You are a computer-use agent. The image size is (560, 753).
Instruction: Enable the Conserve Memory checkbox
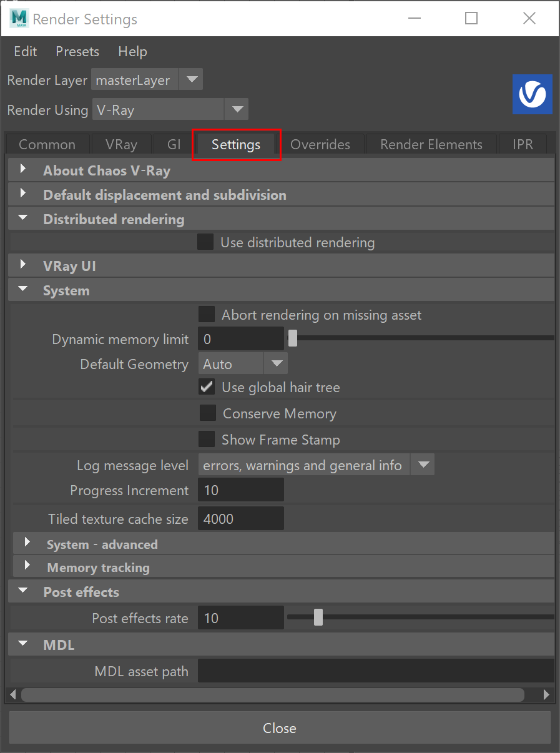coord(207,413)
